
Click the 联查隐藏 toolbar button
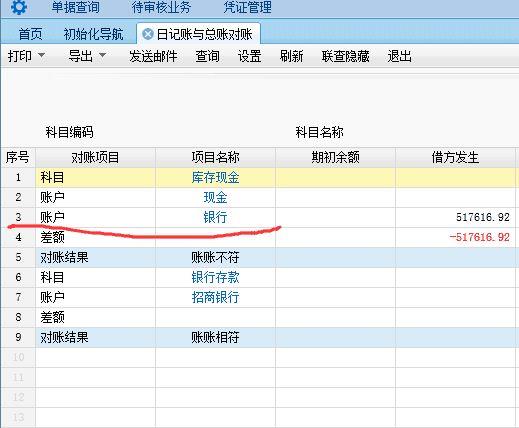click(346, 56)
